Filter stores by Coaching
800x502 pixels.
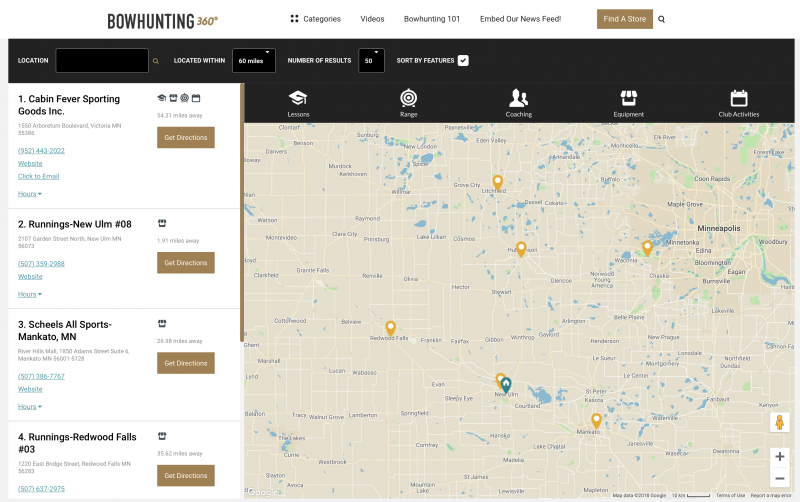tap(518, 103)
